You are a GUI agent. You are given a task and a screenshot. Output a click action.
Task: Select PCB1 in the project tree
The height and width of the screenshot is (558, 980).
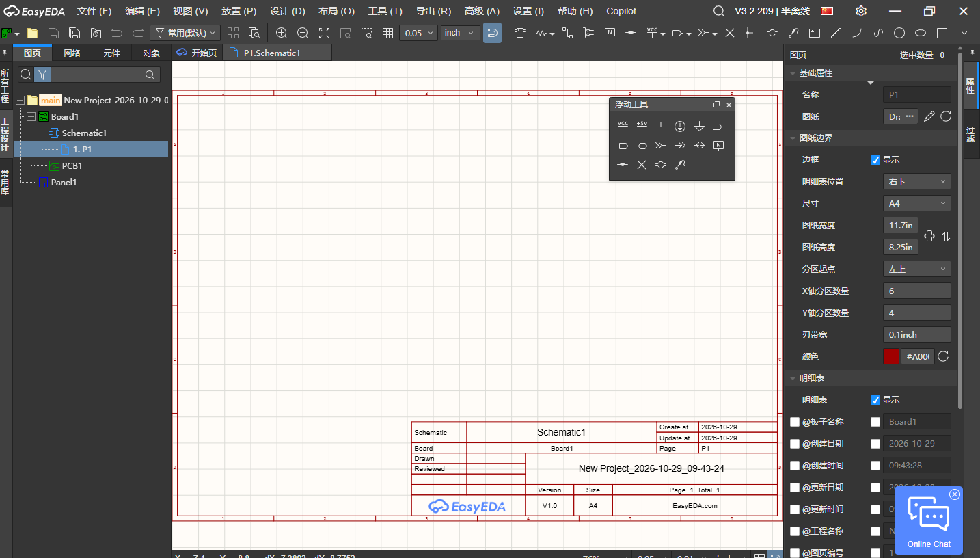coord(72,166)
